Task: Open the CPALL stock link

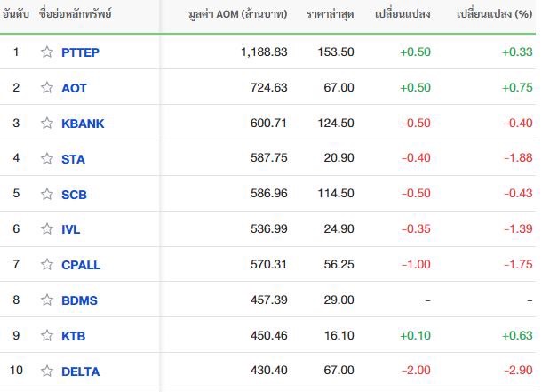Action: (81, 265)
